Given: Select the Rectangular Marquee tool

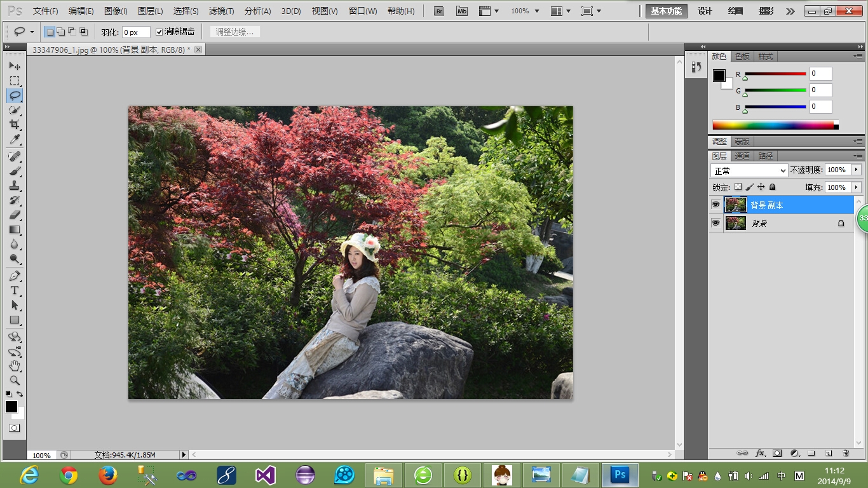Looking at the screenshot, I should pyautogui.click(x=15, y=81).
